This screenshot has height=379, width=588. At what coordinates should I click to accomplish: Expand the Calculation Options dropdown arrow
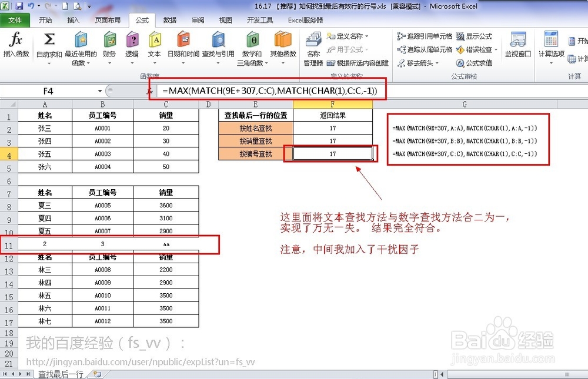tap(552, 63)
